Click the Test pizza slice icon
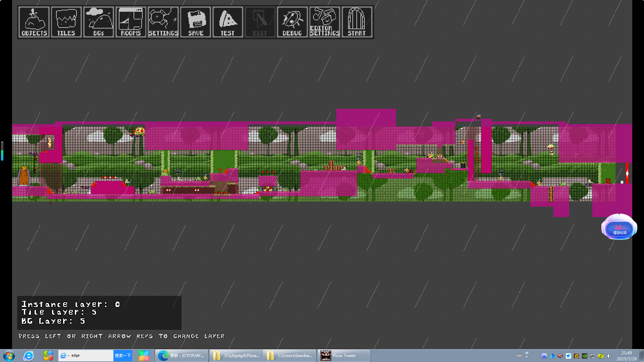644x362 pixels. pyautogui.click(x=228, y=22)
